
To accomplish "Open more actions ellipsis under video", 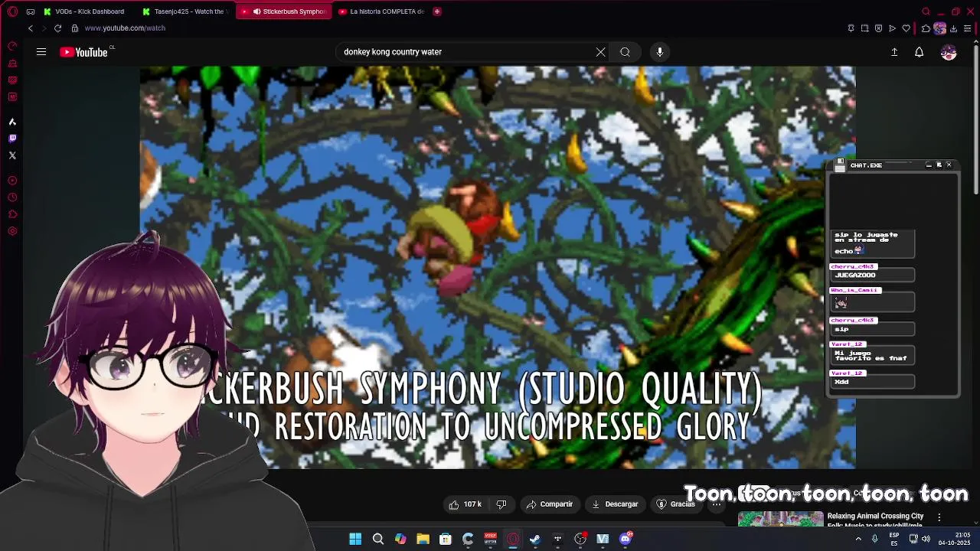I will click(x=717, y=504).
